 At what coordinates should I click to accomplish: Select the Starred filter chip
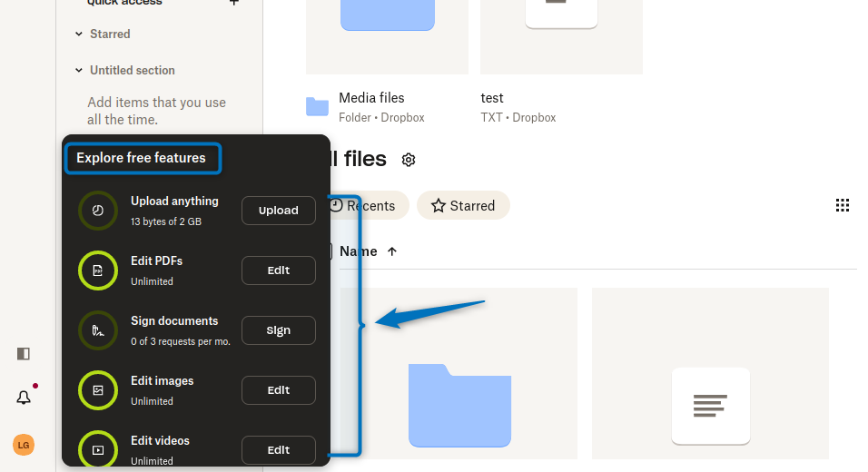(x=463, y=206)
